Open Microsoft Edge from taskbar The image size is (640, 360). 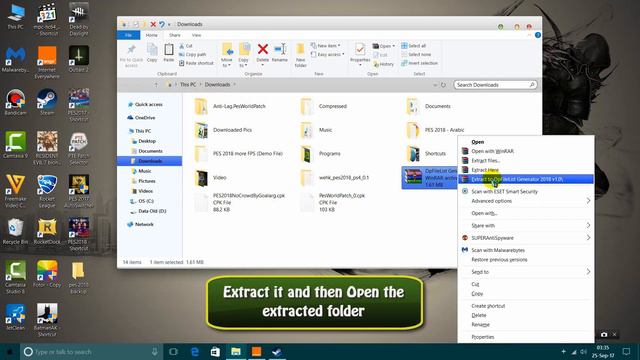[195, 351]
